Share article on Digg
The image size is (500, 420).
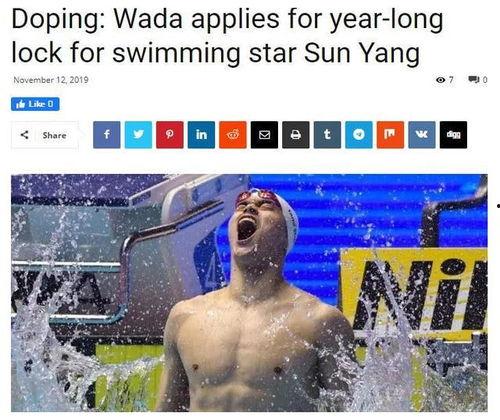pyautogui.click(x=453, y=135)
